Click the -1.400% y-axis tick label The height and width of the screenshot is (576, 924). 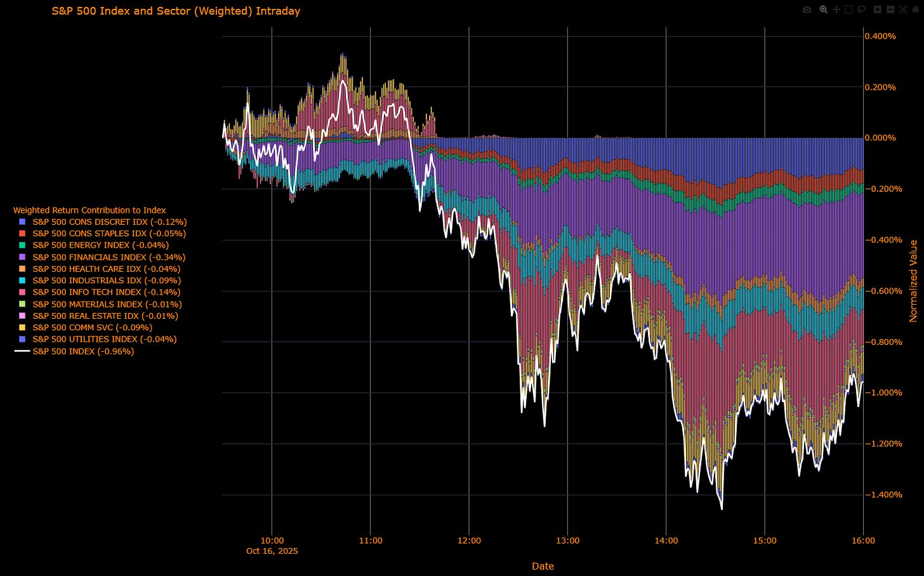pos(882,495)
